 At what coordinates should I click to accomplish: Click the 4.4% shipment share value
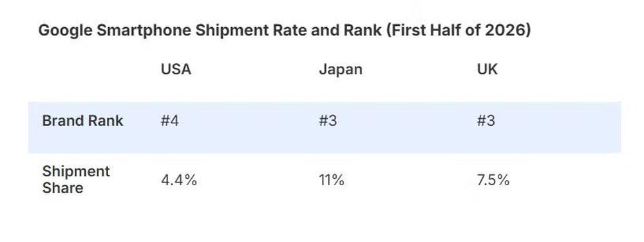[178, 180]
